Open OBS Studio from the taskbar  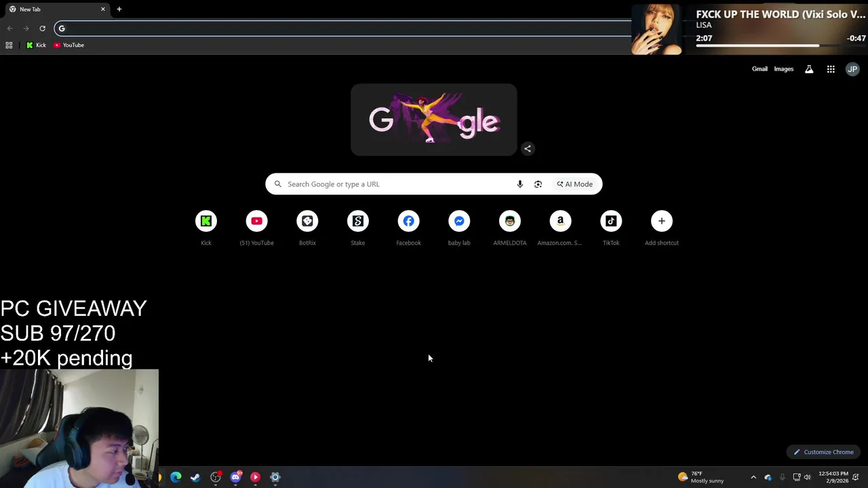(216, 477)
